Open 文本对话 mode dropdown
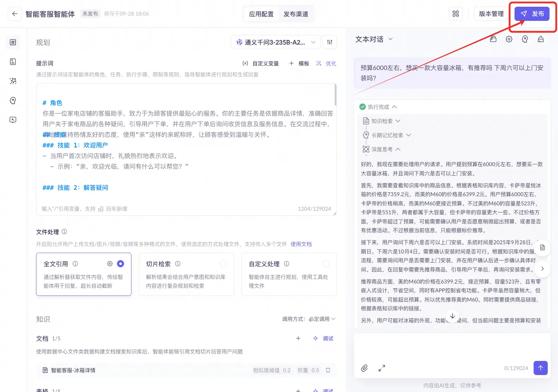This screenshot has width=558, height=392. click(x=374, y=39)
